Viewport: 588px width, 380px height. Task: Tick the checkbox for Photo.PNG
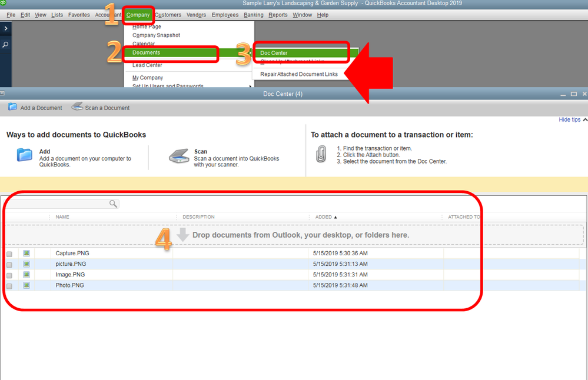(x=9, y=286)
